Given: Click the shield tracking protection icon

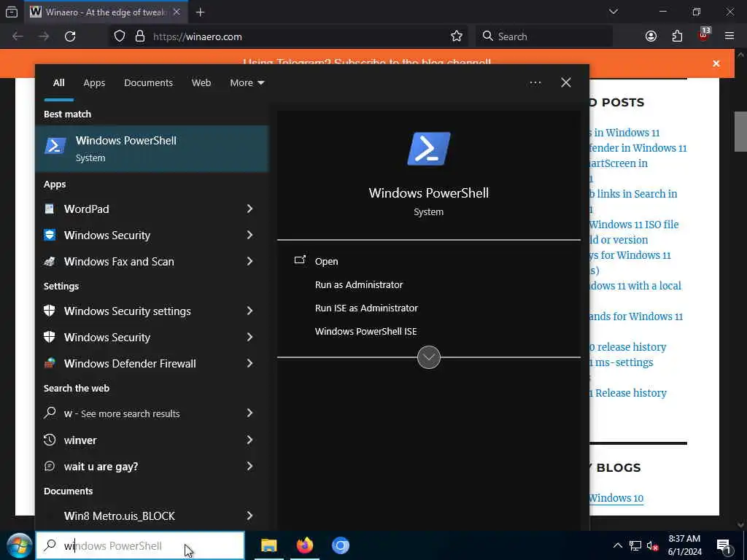Looking at the screenshot, I should (x=120, y=36).
